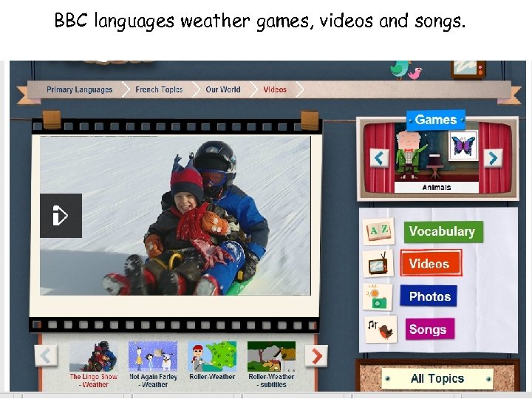Click the Games label
The height and width of the screenshot is (399, 532).
436,120
